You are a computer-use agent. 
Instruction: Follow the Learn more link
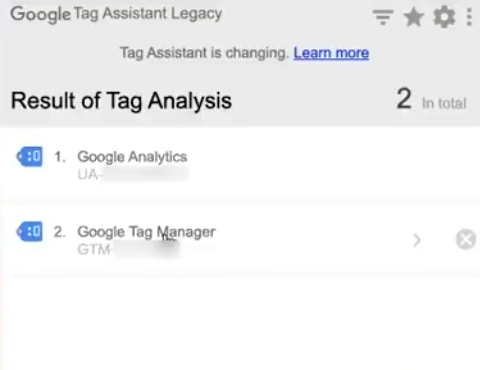(331, 53)
